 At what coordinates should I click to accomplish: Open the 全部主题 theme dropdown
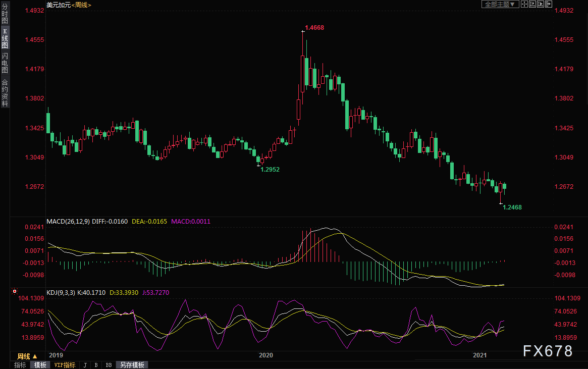[500, 4]
